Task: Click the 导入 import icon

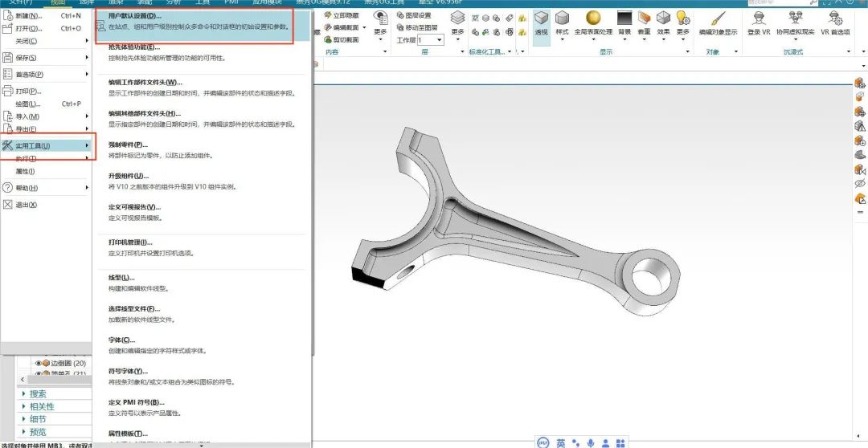Action: [8, 116]
